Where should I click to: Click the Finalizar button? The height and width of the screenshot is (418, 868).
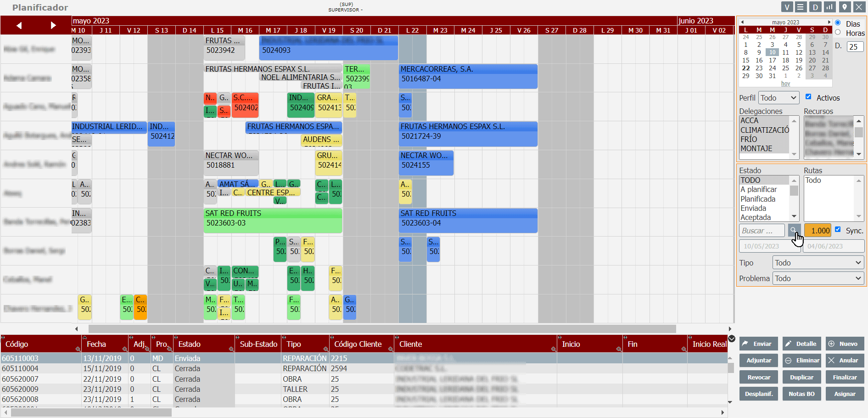[x=845, y=377]
